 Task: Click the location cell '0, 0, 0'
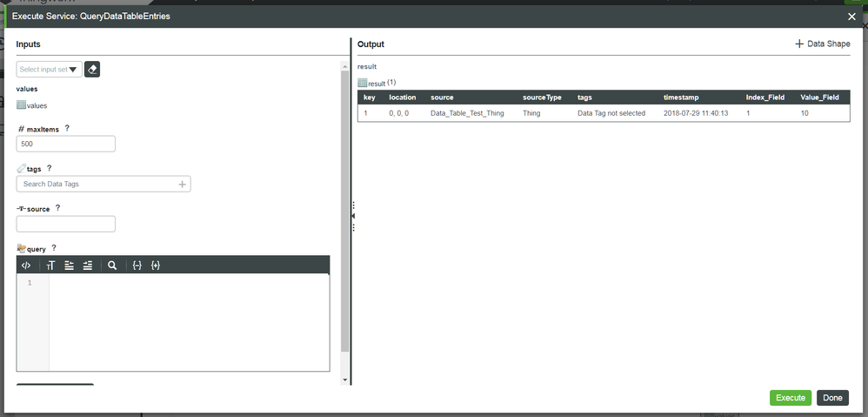(398, 113)
